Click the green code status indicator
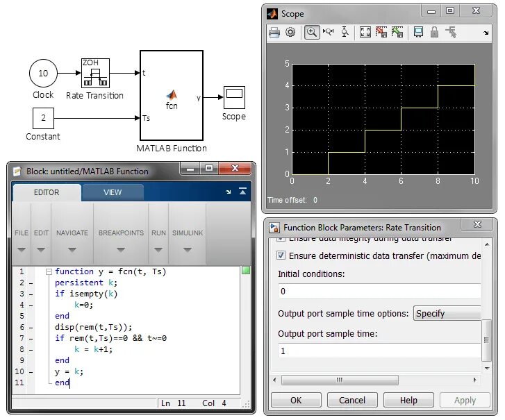Screen dimensions: 505x420 (x=246, y=270)
